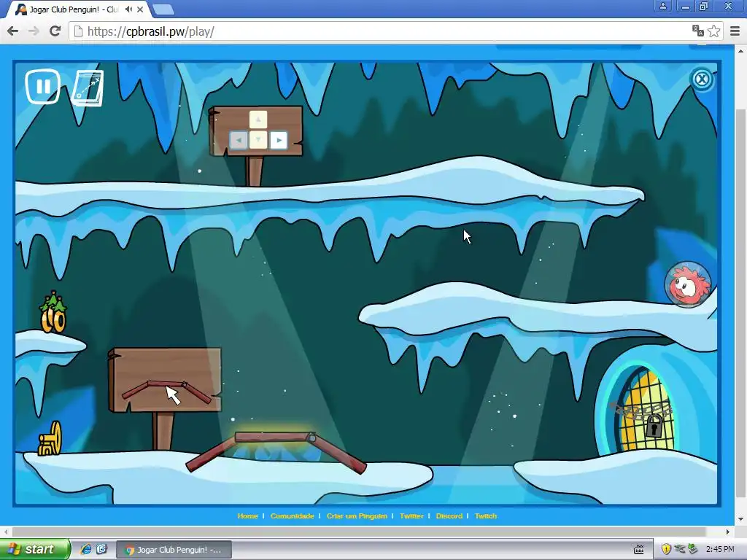Click the security shield tray icon
Image resolution: width=747 pixels, height=560 pixels.
pos(666,549)
